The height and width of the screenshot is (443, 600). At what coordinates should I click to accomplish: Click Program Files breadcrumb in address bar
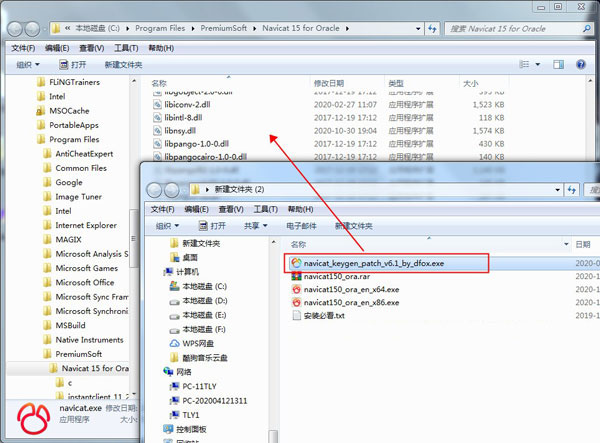pos(160,28)
